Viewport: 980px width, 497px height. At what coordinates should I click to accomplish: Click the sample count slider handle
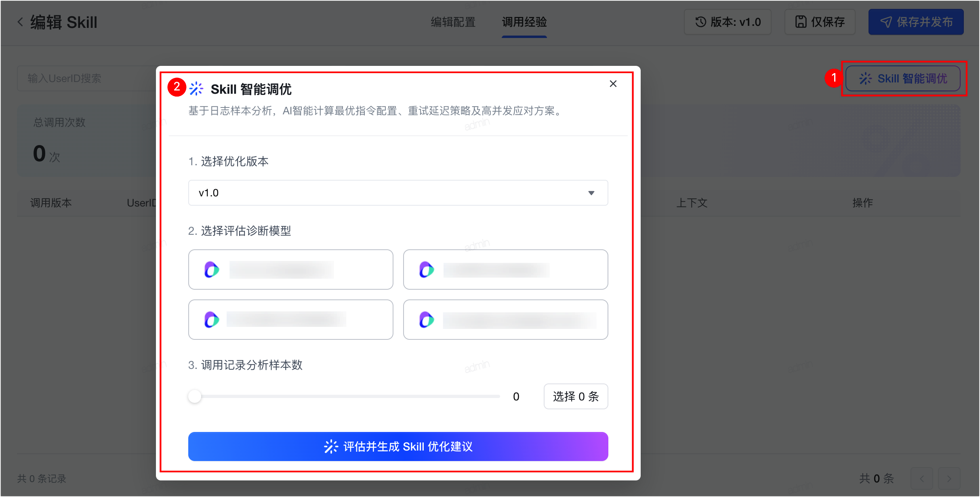(195, 396)
